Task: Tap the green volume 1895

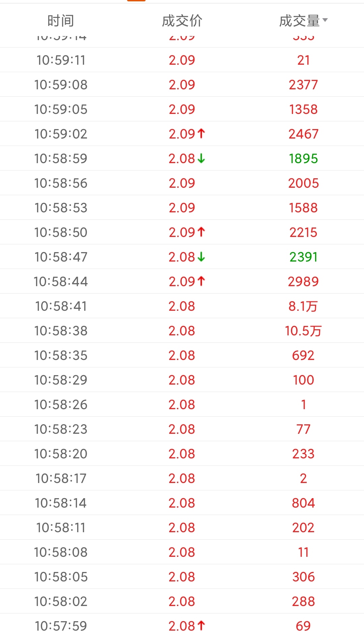Action: tap(303, 158)
